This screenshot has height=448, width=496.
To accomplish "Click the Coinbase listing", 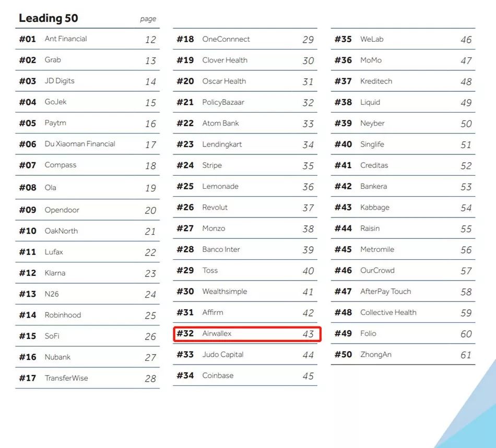I will tap(218, 376).
